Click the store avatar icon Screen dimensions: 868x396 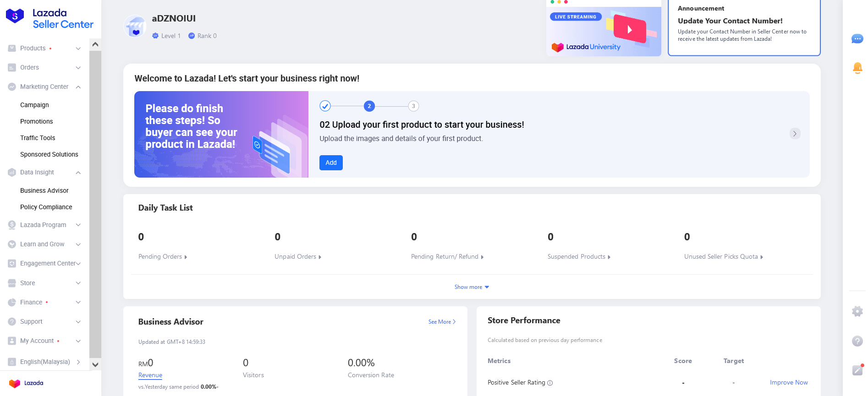point(135,27)
